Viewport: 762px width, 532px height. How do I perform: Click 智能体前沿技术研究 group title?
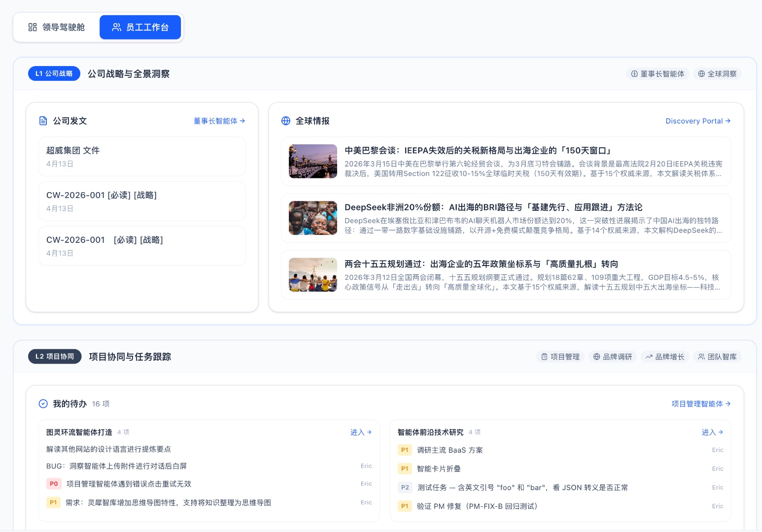pyautogui.click(x=431, y=432)
